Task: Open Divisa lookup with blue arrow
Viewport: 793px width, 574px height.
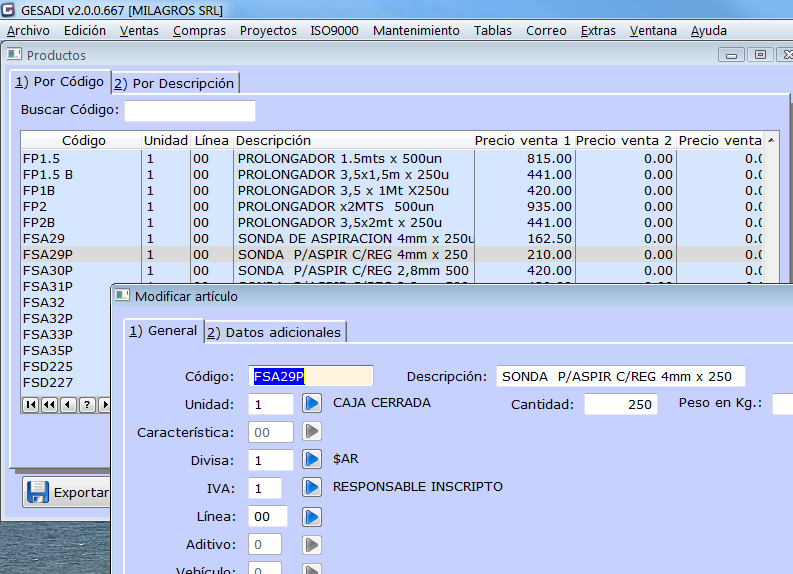Action: pyautogui.click(x=312, y=460)
